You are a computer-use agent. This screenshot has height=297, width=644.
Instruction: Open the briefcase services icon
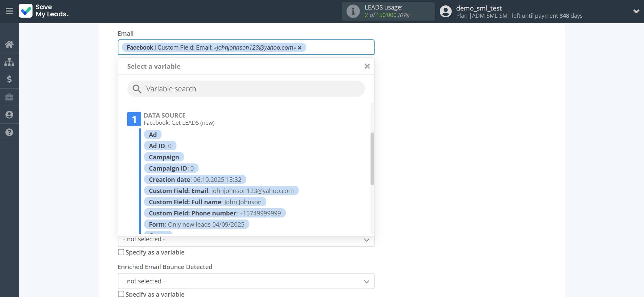click(x=9, y=97)
